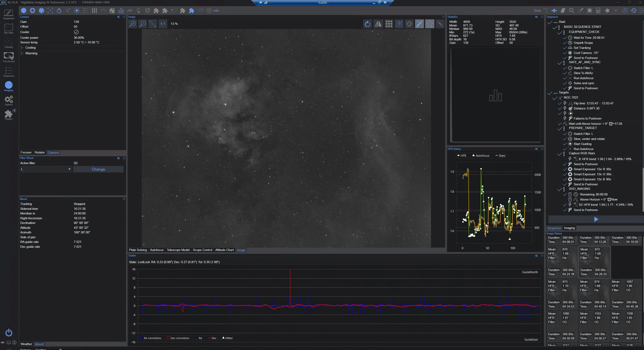This screenshot has height=350, width=644.
Task: Click the power button in left sidebar
Action: pos(9,332)
